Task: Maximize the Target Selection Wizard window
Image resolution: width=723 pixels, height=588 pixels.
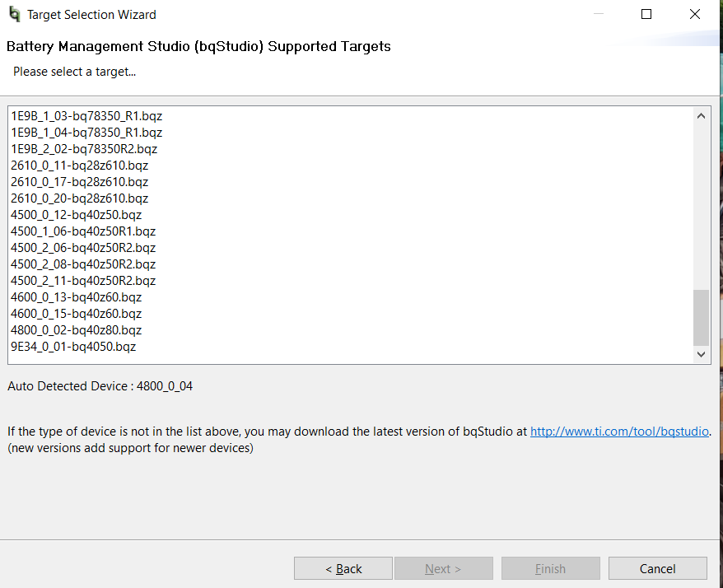Action: [x=646, y=14]
